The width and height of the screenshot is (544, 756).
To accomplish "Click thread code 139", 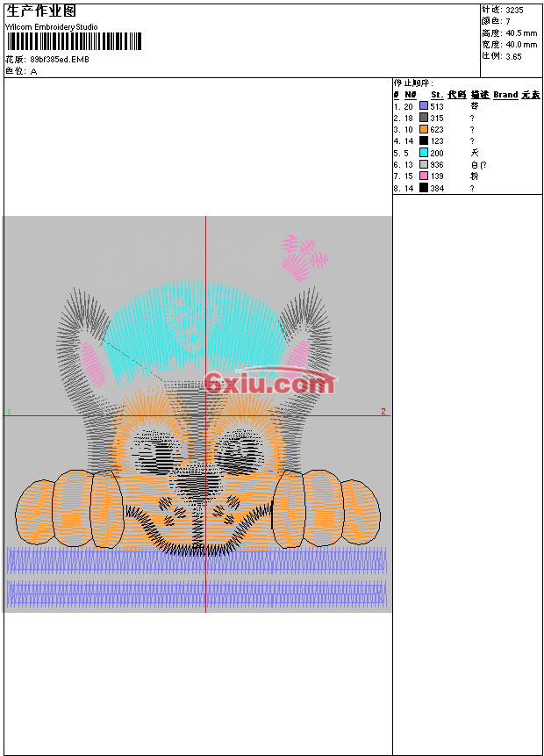I will 437,176.
